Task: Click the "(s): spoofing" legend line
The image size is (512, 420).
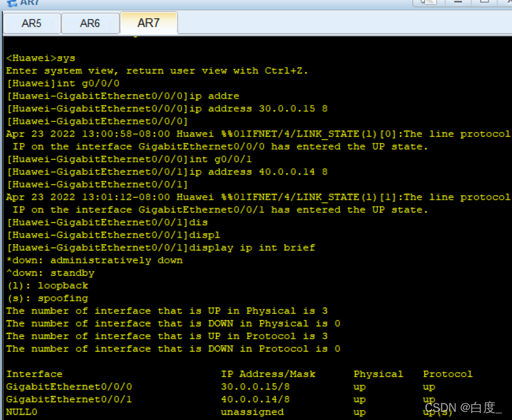Action: pos(47,298)
